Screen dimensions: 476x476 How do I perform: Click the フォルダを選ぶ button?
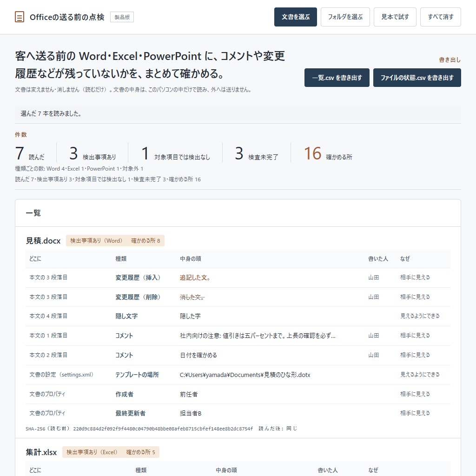pos(345,17)
